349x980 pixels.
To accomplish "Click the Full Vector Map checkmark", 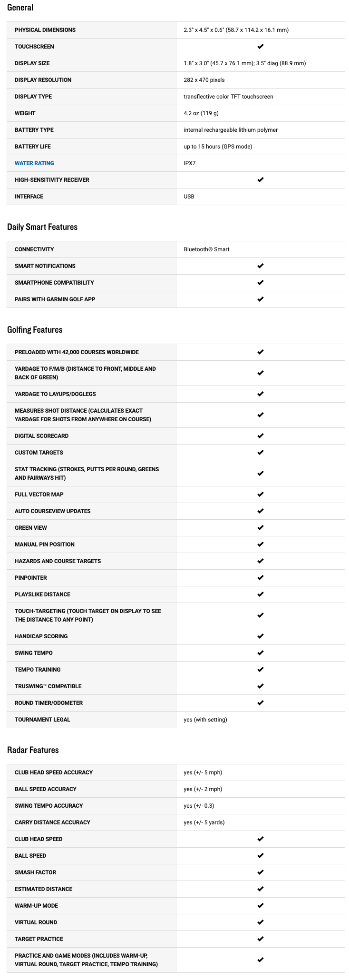I will [260, 495].
